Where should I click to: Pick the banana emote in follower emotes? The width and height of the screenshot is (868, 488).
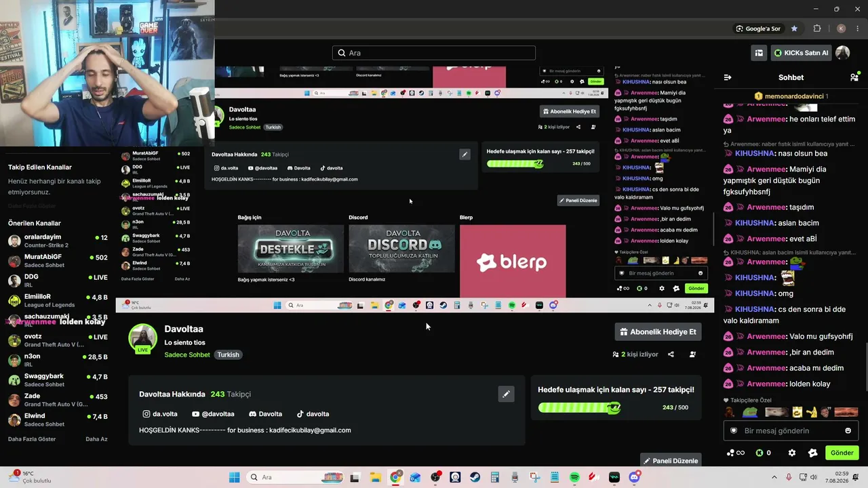[811, 412]
